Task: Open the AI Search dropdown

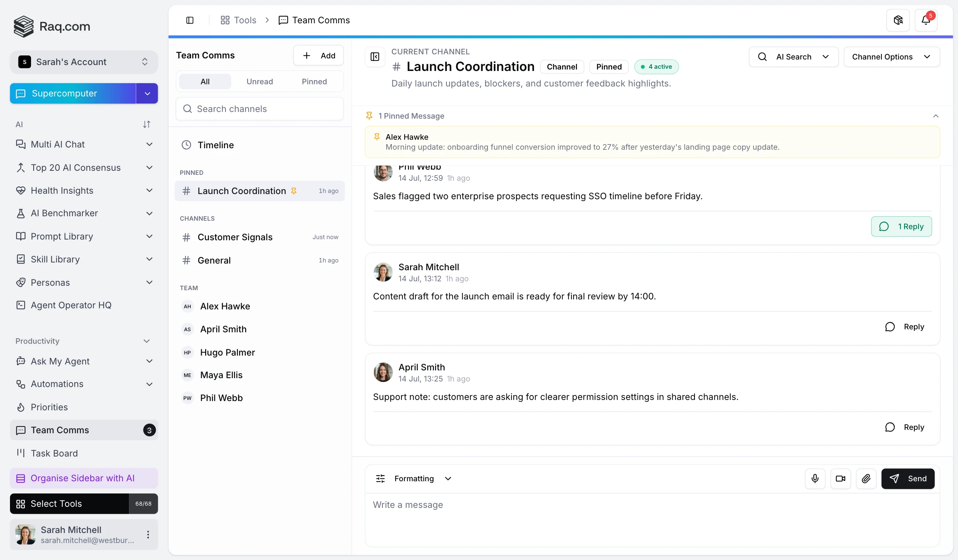Action: tap(794, 57)
